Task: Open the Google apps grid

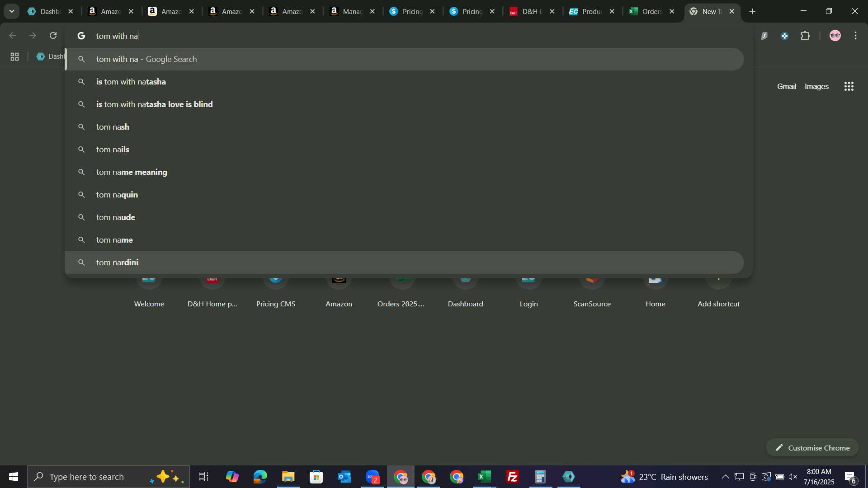Action: (849, 86)
